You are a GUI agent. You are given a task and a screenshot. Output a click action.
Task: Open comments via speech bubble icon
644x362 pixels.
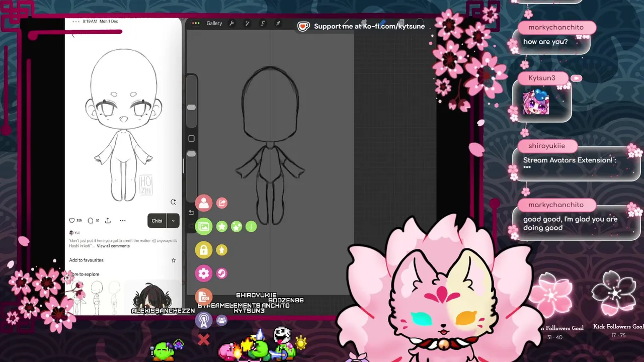pyautogui.click(x=91, y=221)
